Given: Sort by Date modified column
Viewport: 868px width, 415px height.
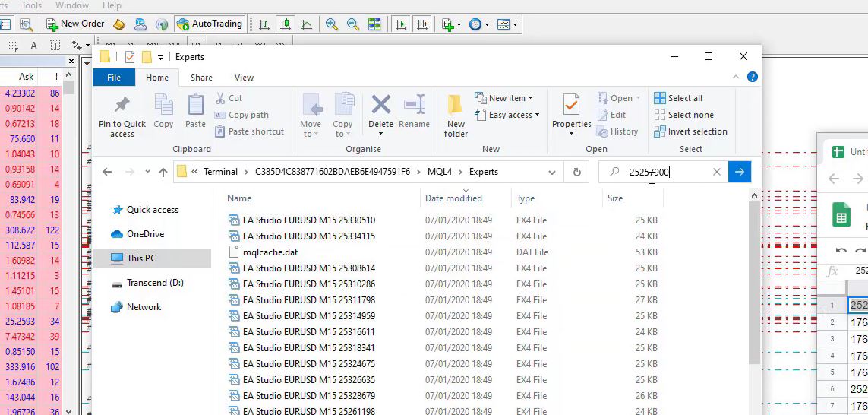Looking at the screenshot, I should (x=453, y=198).
